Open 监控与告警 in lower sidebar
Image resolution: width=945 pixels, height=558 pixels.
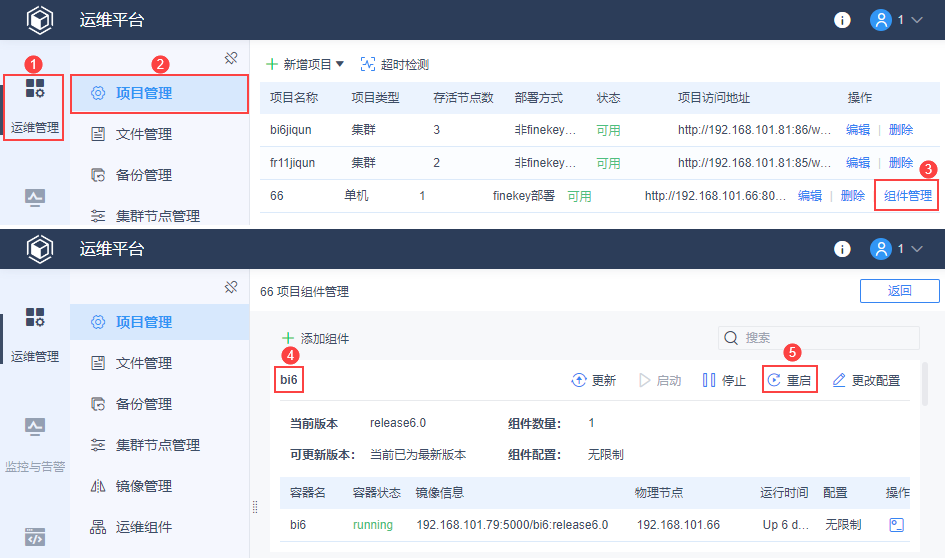34,445
